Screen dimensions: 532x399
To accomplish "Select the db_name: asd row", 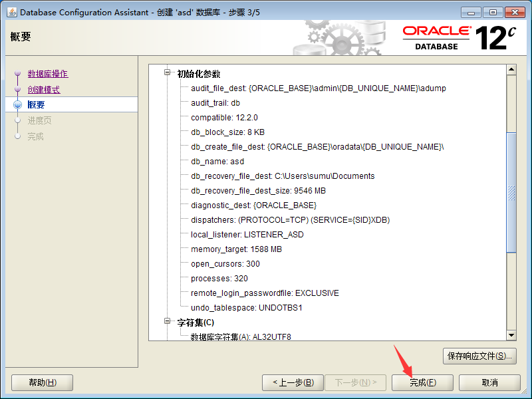I will pyautogui.click(x=217, y=162).
